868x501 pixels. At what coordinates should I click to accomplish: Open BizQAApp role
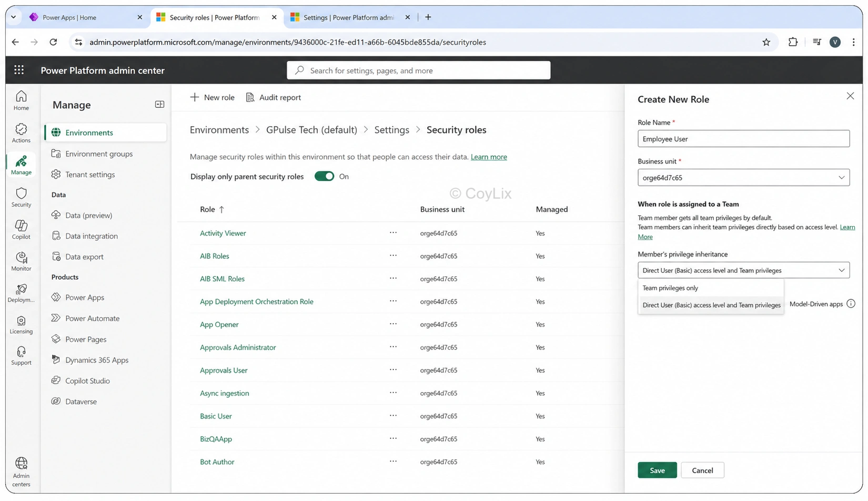[x=216, y=439]
